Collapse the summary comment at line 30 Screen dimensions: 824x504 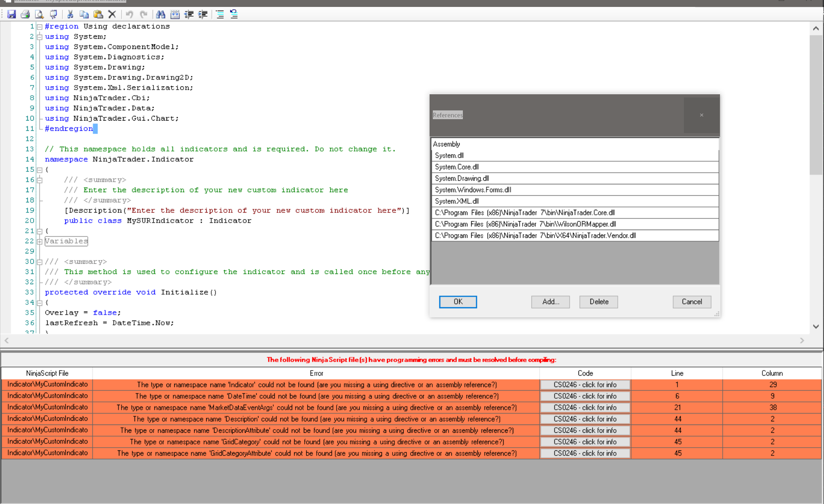(40, 262)
